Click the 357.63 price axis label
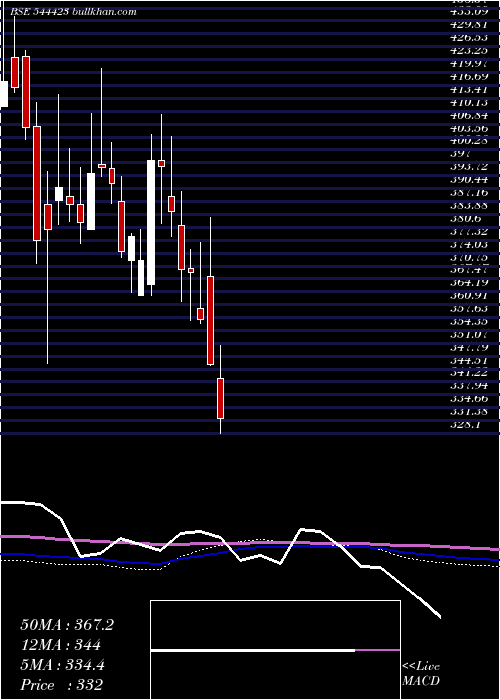The width and height of the screenshot is (500, 700). (468, 308)
